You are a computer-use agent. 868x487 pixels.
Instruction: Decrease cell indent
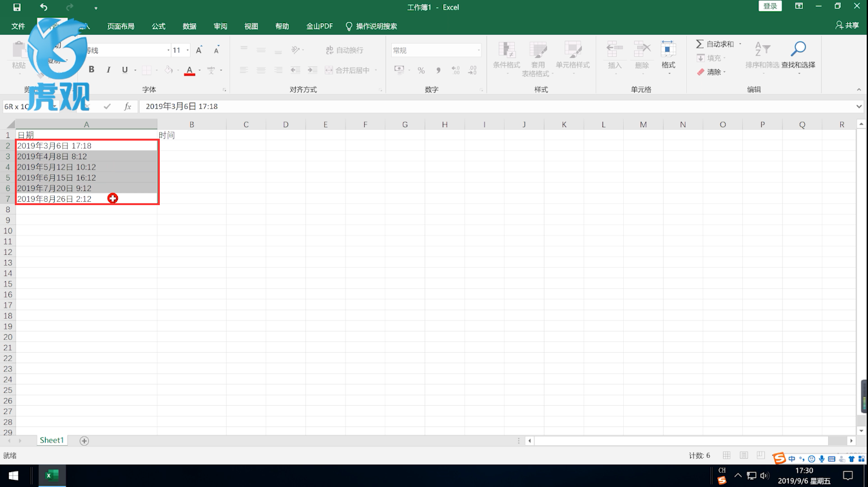(x=295, y=70)
